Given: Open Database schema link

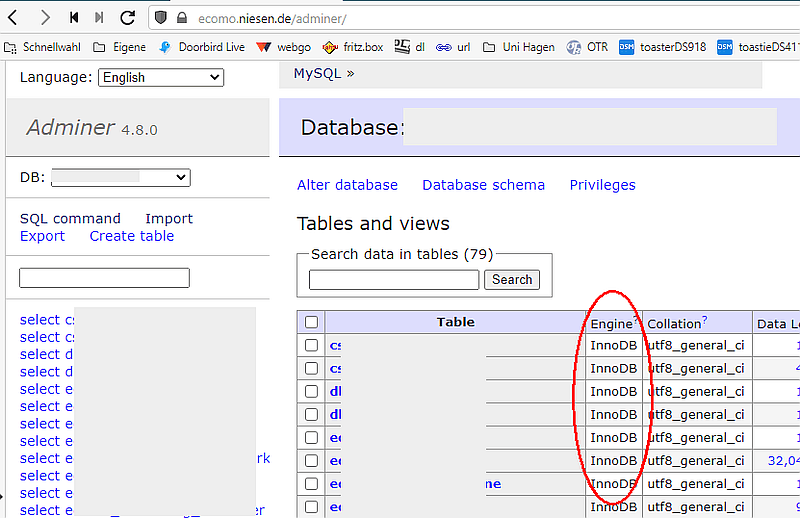Looking at the screenshot, I should pos(484,185).
